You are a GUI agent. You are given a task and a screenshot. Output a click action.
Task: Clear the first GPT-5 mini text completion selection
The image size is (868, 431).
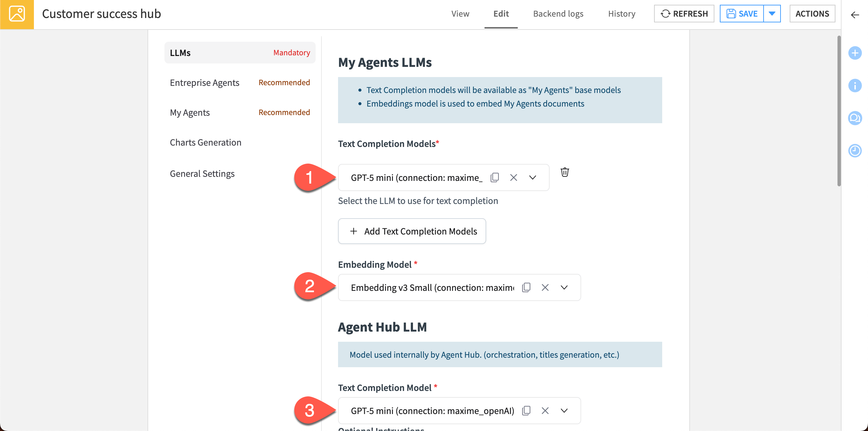pyautogui.click(x=513, y=177)
